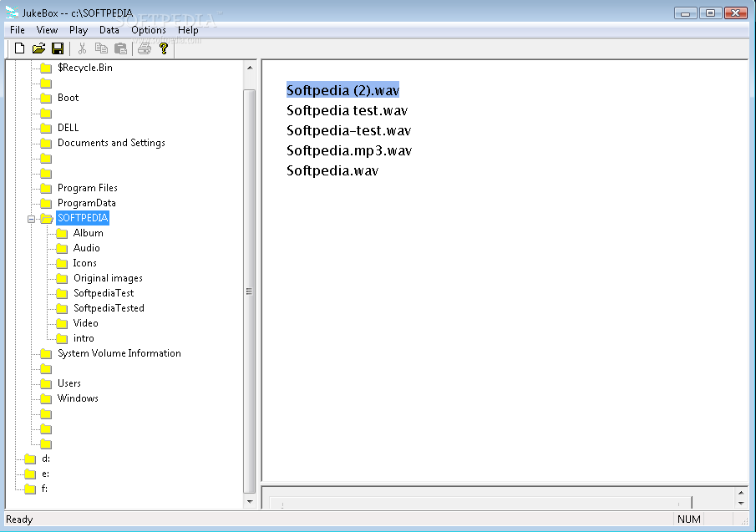Viewport: 756px width, 532px height.
Task: Click the bottom pane scroll up arrow
Action: point(741,493)
